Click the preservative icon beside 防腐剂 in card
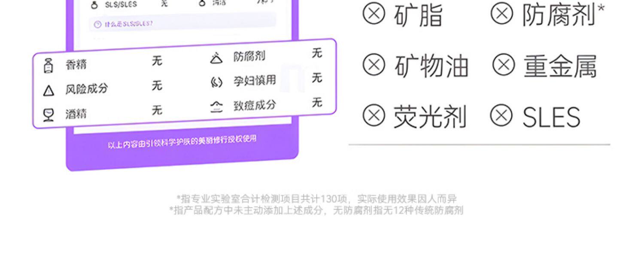Viewport: 644px width, 268px height. (216, 58)
